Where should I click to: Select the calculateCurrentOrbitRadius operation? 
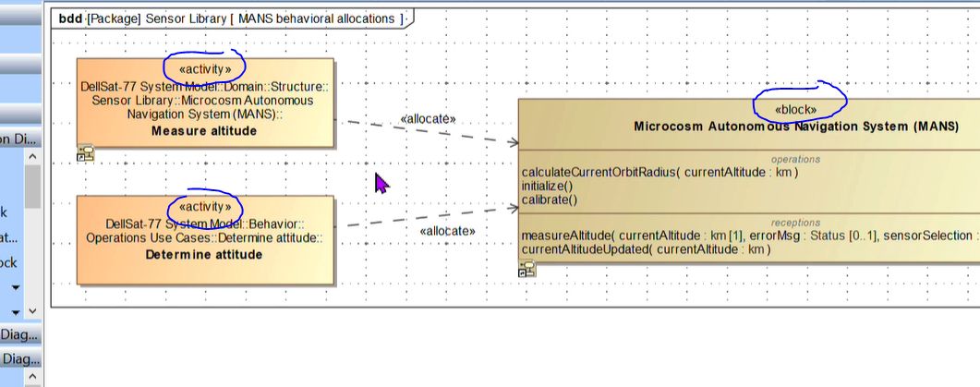tap(660, 172)
